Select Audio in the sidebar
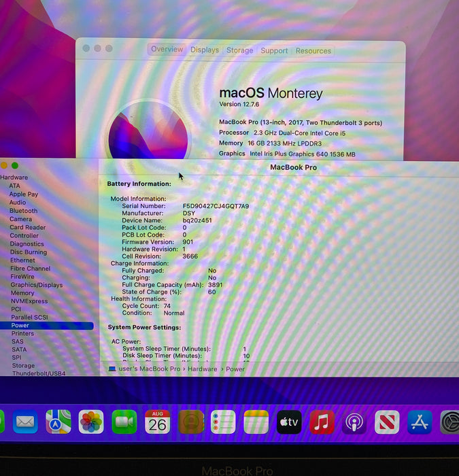Image resolution: width=459 pixels, height=476 pixels. coord(17,202)
